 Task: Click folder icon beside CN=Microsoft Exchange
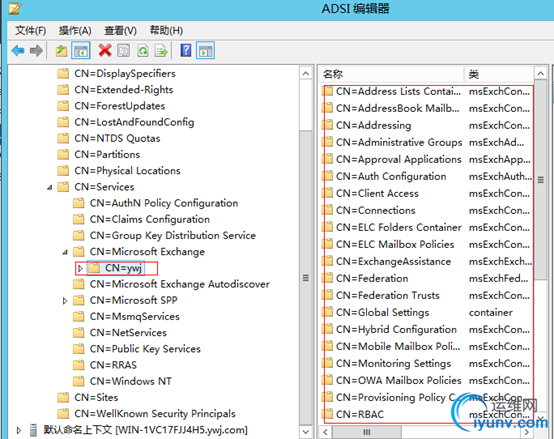[x=78, y=251]
